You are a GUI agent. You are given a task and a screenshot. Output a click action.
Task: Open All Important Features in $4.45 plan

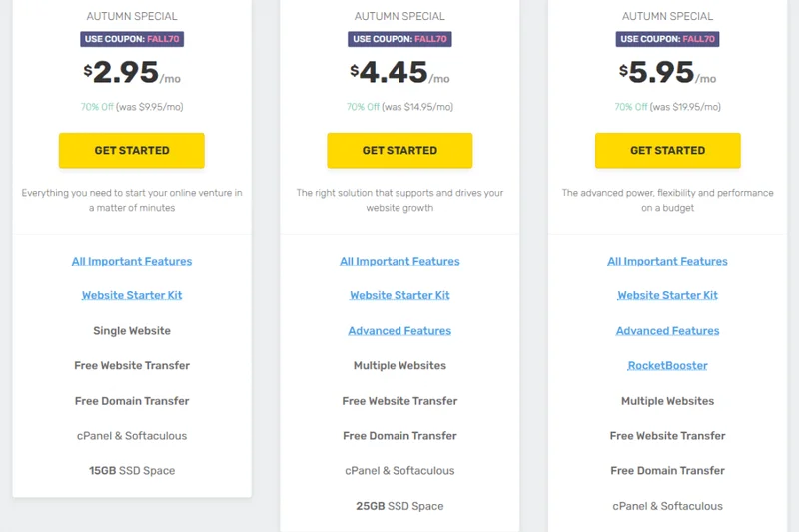[399, 262]
